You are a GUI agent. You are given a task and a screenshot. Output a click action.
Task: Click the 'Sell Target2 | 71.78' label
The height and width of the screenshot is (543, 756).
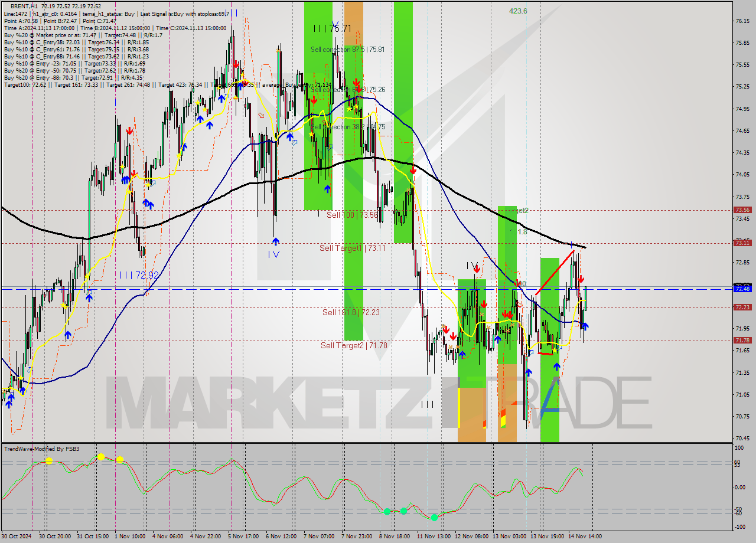point(354,345)
